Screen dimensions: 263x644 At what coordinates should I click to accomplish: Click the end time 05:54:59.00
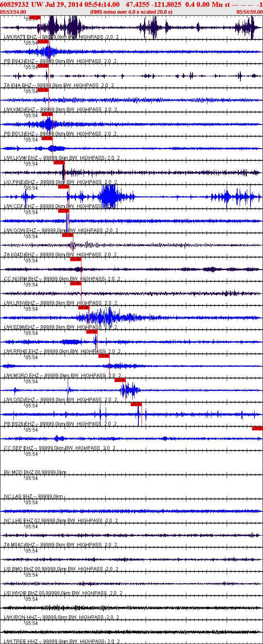coord(249,12)
